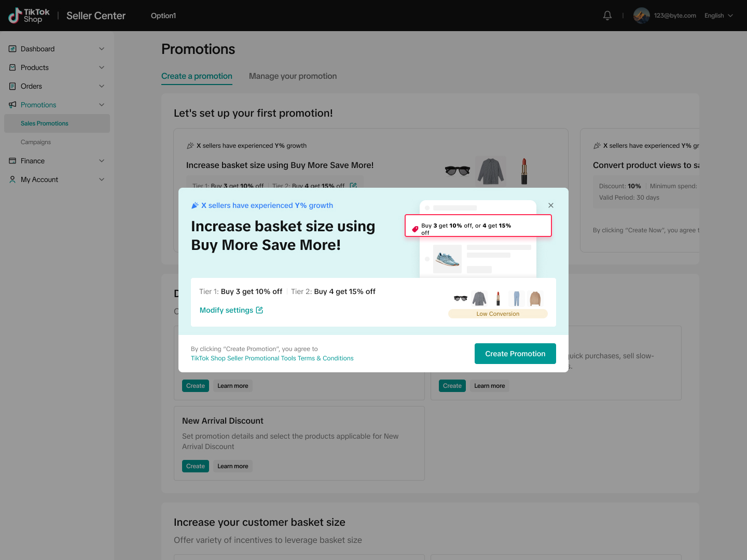Viewport: 747px width, 560px height.
Task: Close the Buy More Save More popup
Action: click(x=551, y=205)
